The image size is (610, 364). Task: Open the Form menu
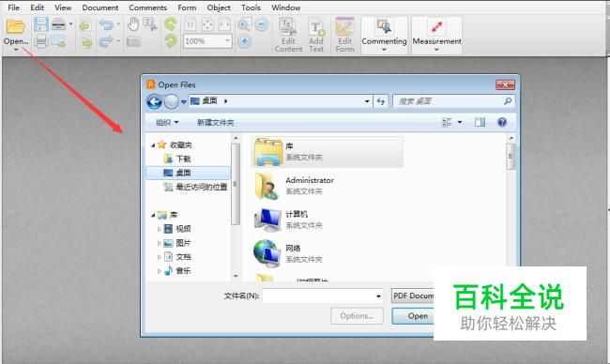click(187, 8)
